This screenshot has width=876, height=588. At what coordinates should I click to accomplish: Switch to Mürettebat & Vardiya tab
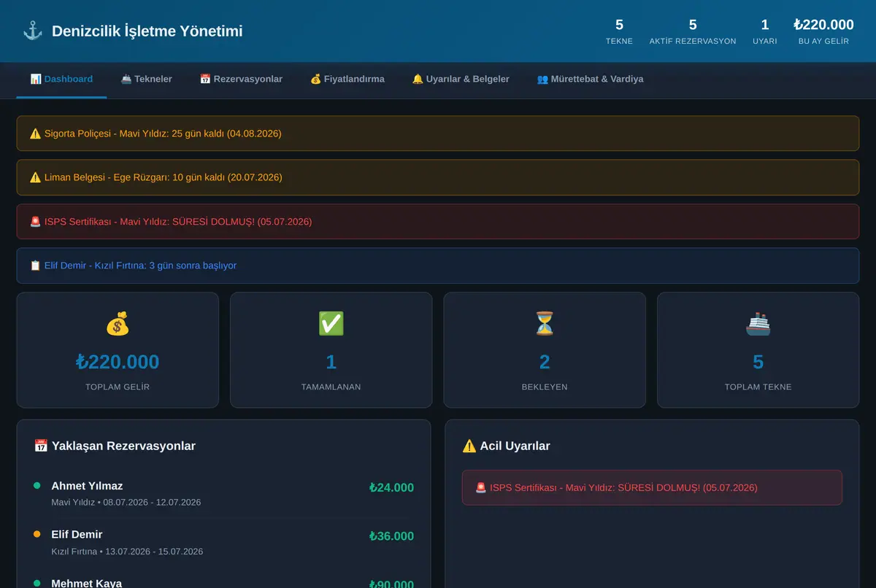(x=590, y=79)
